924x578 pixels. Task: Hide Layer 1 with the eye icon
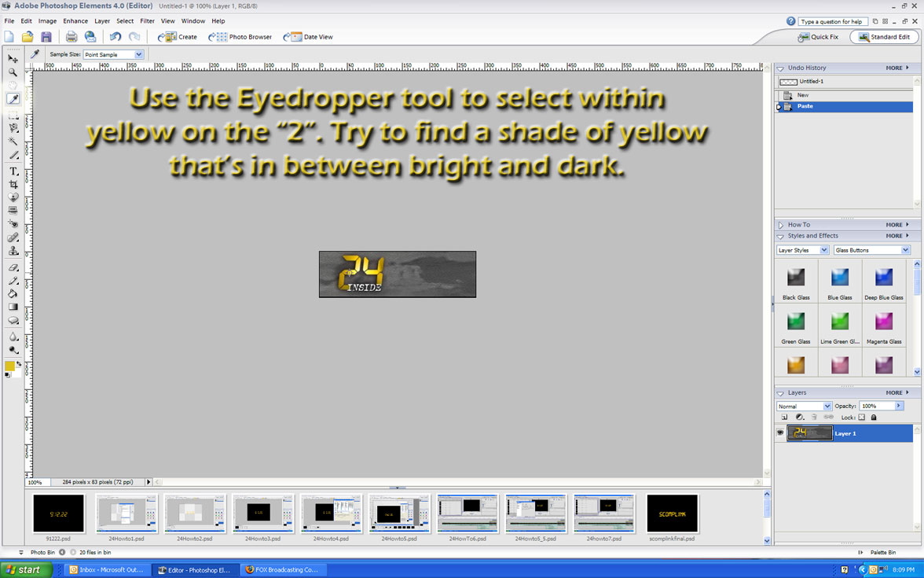point(780,433)
